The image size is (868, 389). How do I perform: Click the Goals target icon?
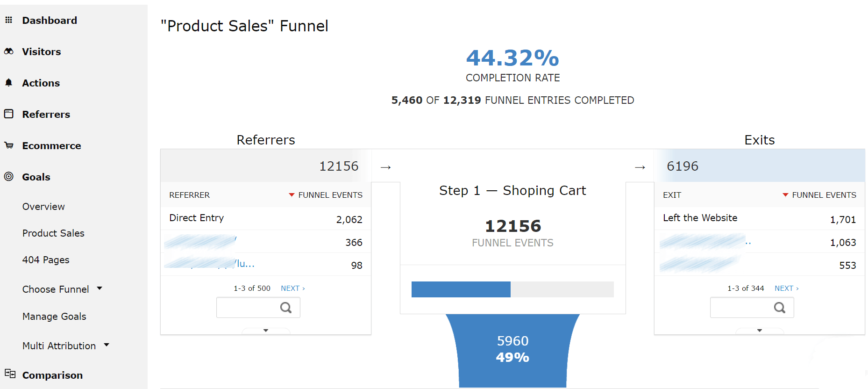coord(9,177)
